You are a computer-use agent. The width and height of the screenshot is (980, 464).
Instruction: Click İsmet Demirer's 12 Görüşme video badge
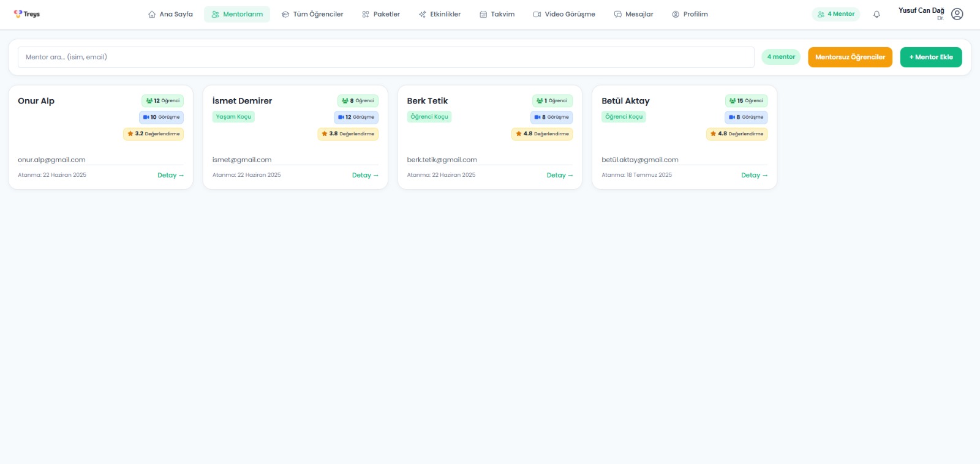point(356,117)
